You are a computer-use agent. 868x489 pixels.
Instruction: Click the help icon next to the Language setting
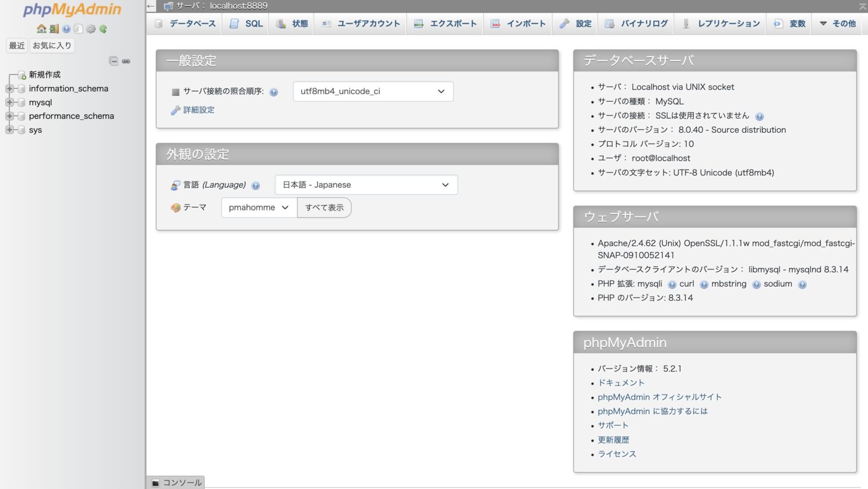tap(255, 185)
